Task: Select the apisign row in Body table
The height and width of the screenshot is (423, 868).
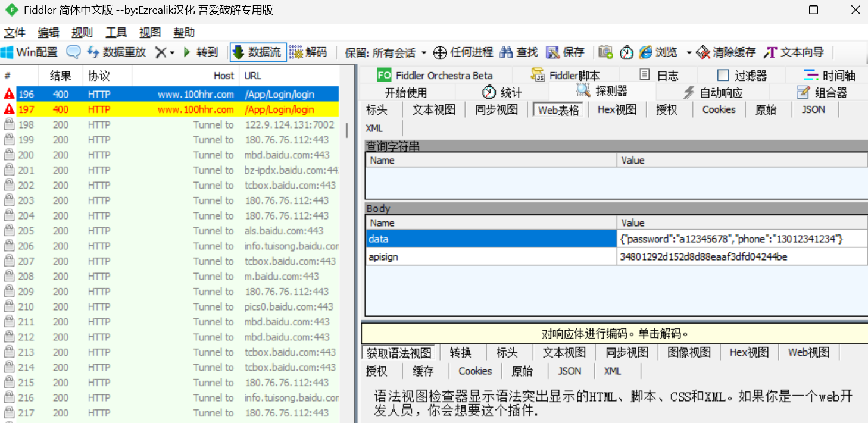Action: pyautogui.click(x=617, y=256)
